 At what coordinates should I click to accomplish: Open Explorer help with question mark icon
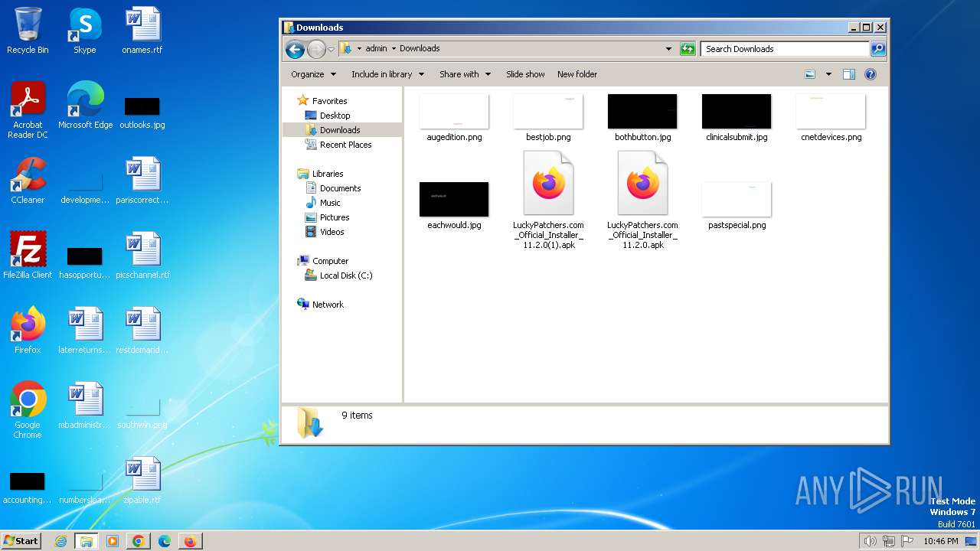tap(871, 74)
